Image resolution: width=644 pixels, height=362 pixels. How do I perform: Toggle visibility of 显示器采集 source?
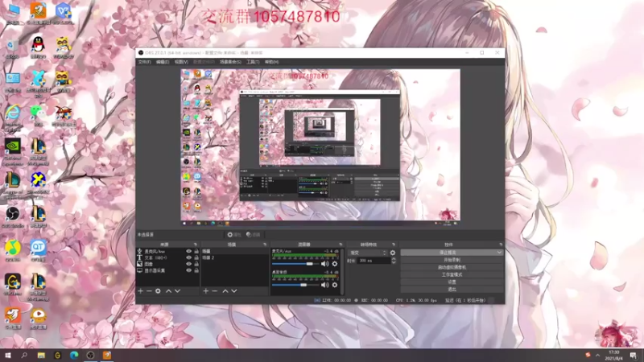[189, 270]
